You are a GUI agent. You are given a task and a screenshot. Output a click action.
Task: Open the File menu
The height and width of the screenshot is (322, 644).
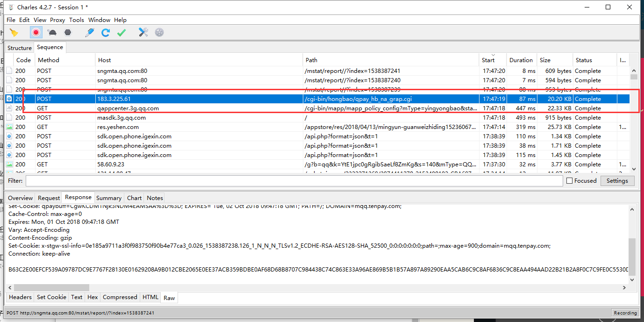(11, 20)
